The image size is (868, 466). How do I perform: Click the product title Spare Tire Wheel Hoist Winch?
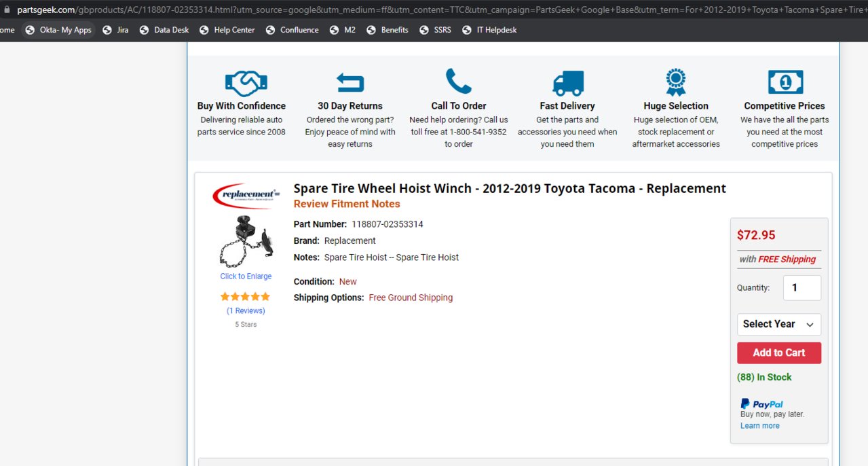coord(510,189)
